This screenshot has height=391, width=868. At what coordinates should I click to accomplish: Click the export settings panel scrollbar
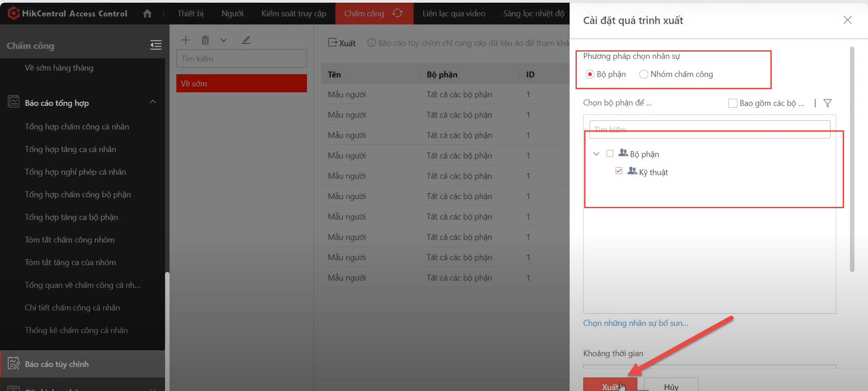852,158
